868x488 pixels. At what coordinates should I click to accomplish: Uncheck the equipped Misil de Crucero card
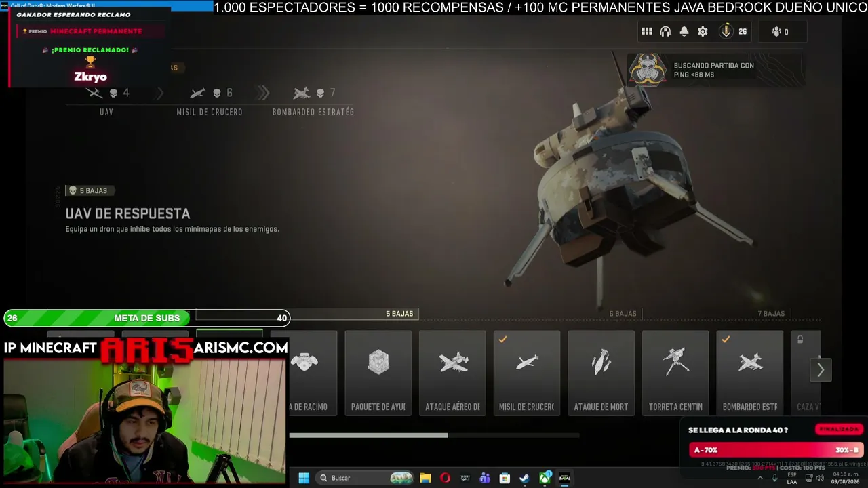(x=527, y=373)
